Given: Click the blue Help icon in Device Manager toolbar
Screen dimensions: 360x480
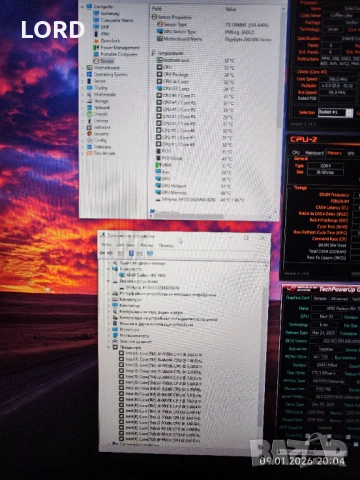Looking at the screenshot, I should [131, 253].
